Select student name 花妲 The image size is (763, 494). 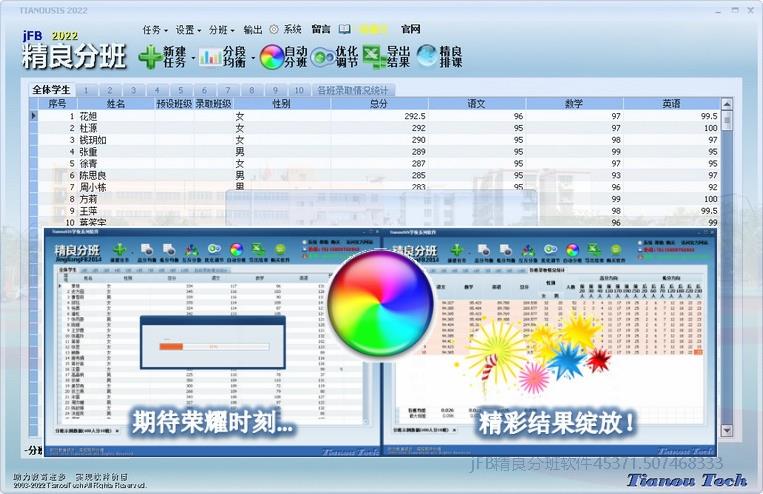pyautogui.click(x=88, y=116)
